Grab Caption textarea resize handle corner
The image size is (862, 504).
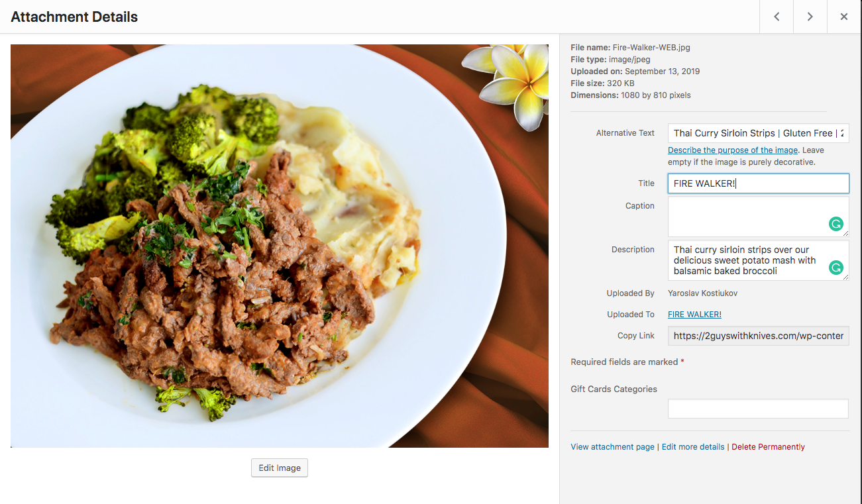click(845, 234)
